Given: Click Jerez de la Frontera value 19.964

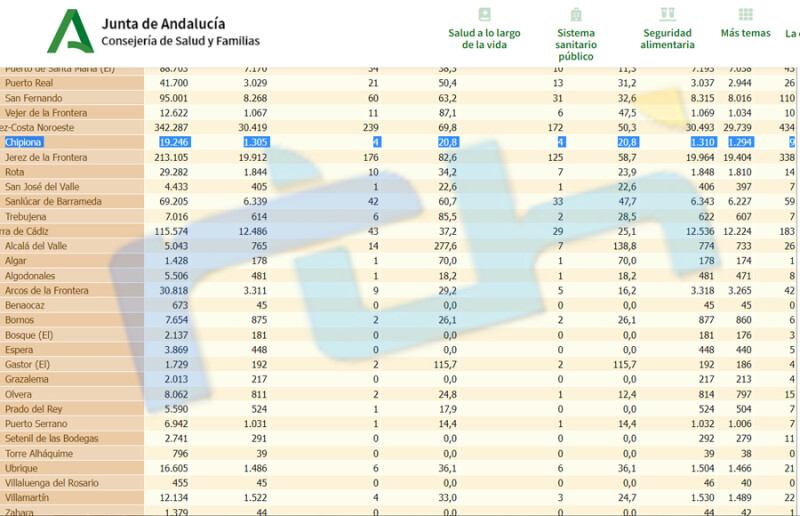Looking at the screenshot, I should coord(700,157).
